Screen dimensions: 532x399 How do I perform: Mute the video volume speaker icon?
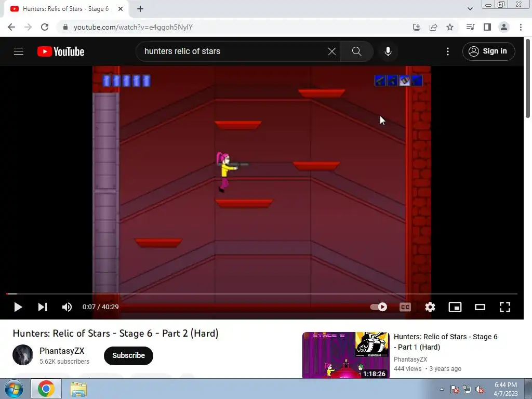point(67,307)
